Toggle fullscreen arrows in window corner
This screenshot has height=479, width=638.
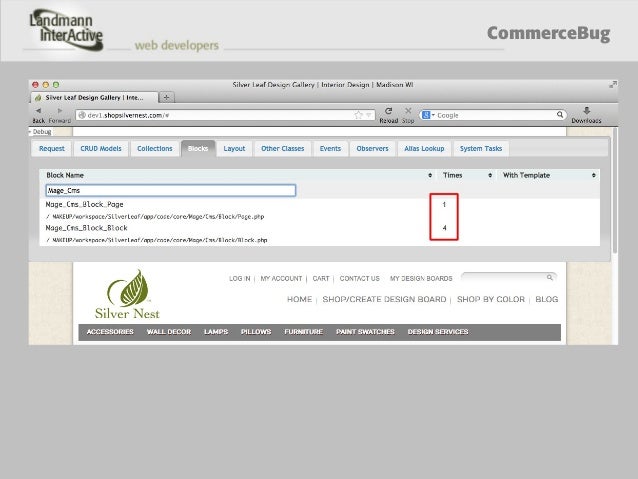[x=613, y=84]
